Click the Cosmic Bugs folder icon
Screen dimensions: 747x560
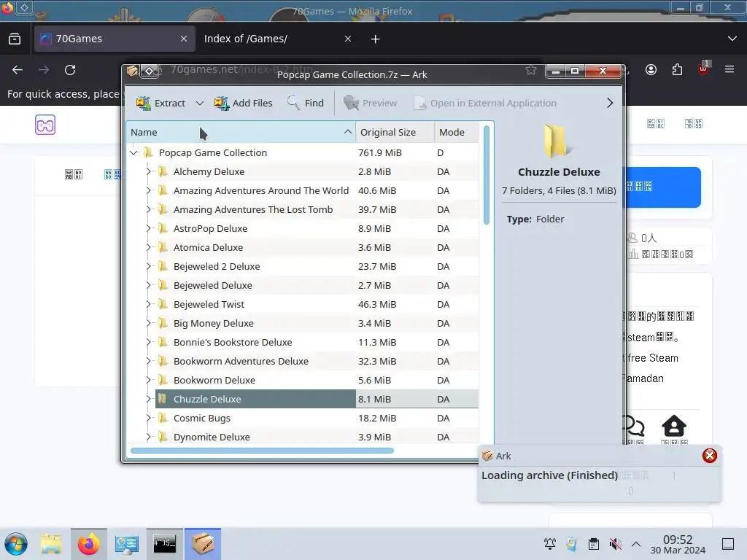[163, 418]
